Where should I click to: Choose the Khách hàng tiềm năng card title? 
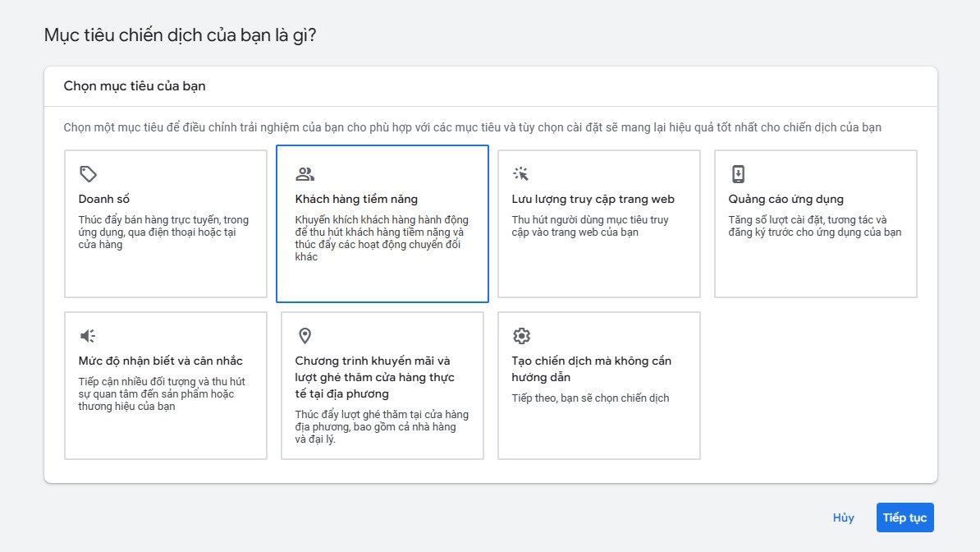pyautogui.click(x=356, y=200)
